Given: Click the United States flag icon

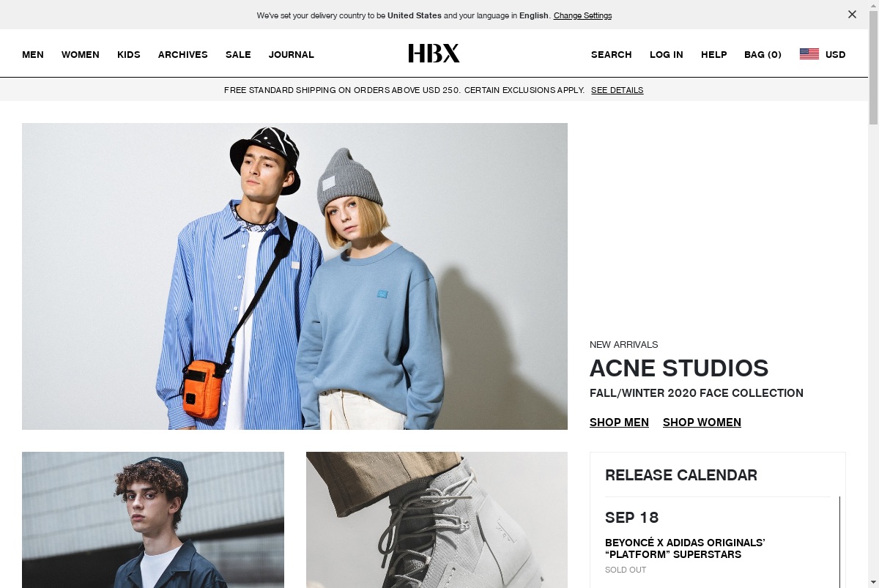Looking at the screenshot, I should (809, 54).
